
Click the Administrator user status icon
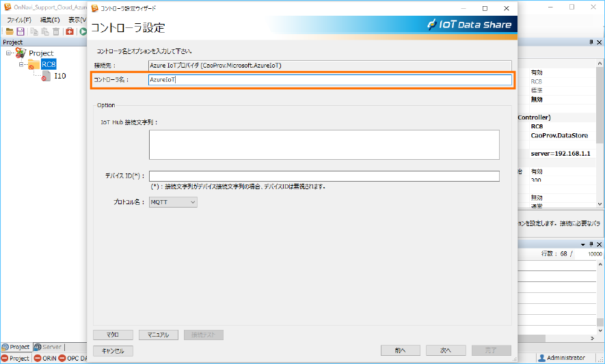pyautogui.click(x=541, y=358)
